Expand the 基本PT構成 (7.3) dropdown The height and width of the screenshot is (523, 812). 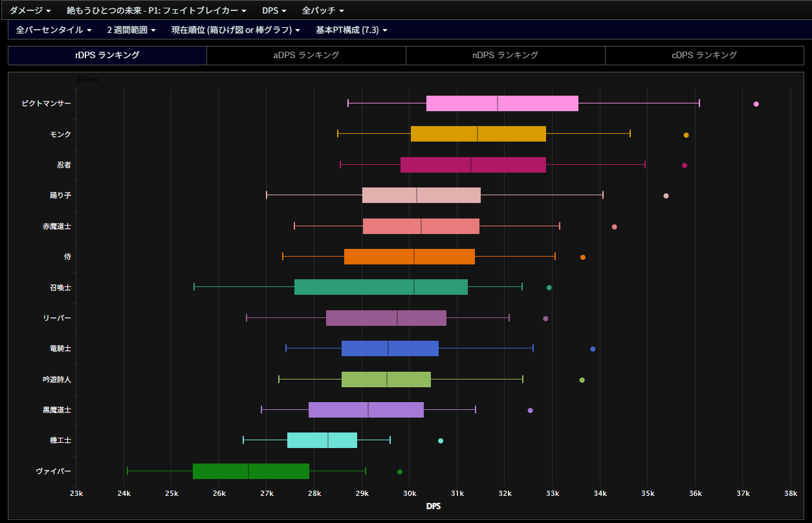(x=351, y=30)
